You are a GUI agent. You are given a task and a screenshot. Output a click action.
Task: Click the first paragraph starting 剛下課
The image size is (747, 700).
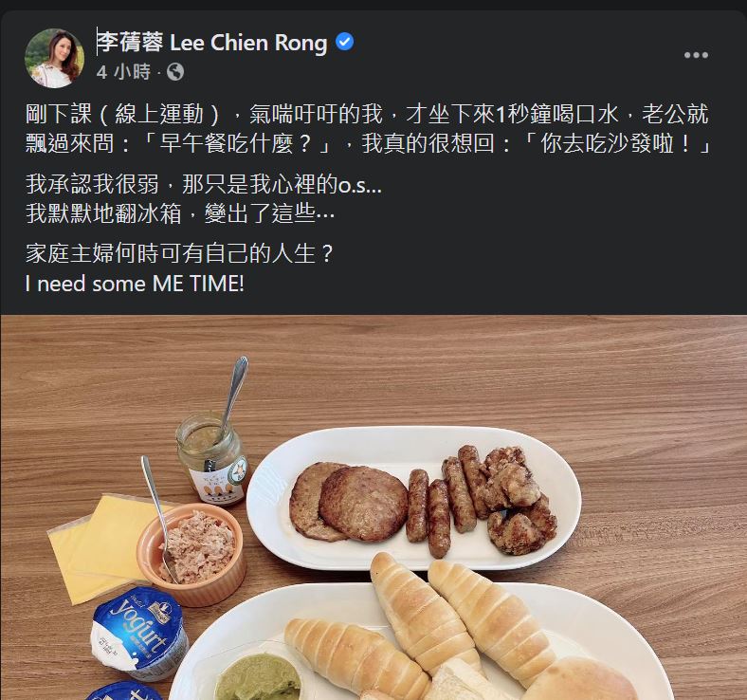369,129
